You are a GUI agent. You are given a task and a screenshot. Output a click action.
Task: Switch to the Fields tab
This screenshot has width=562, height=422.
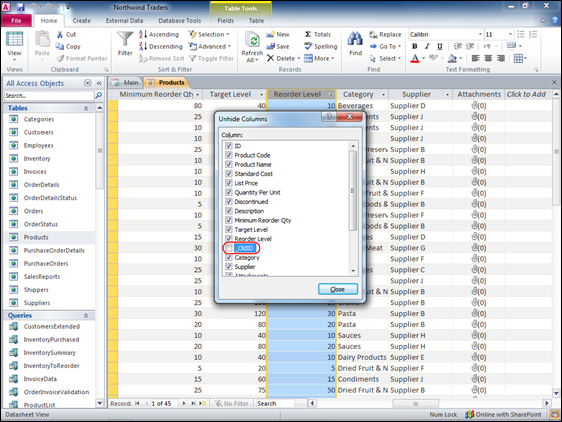[x=225, y=21]
